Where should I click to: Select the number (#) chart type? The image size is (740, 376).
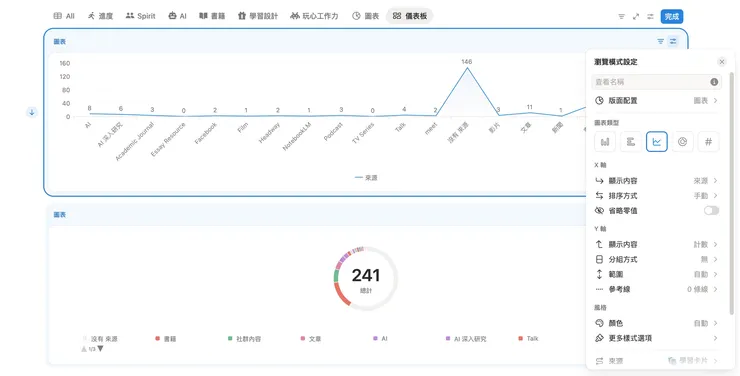pyautogui.click(x=708, y=142)
